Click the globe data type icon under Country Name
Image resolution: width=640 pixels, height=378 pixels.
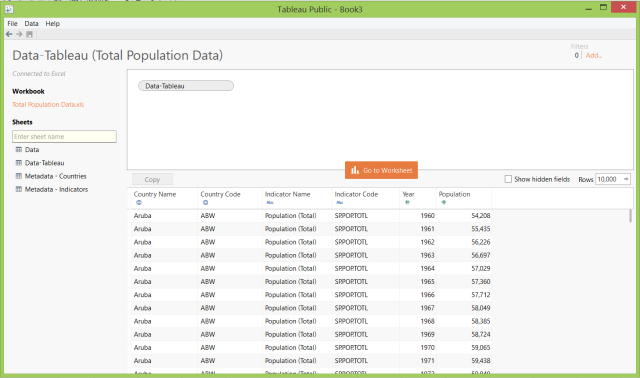click(x=139, y=202)
